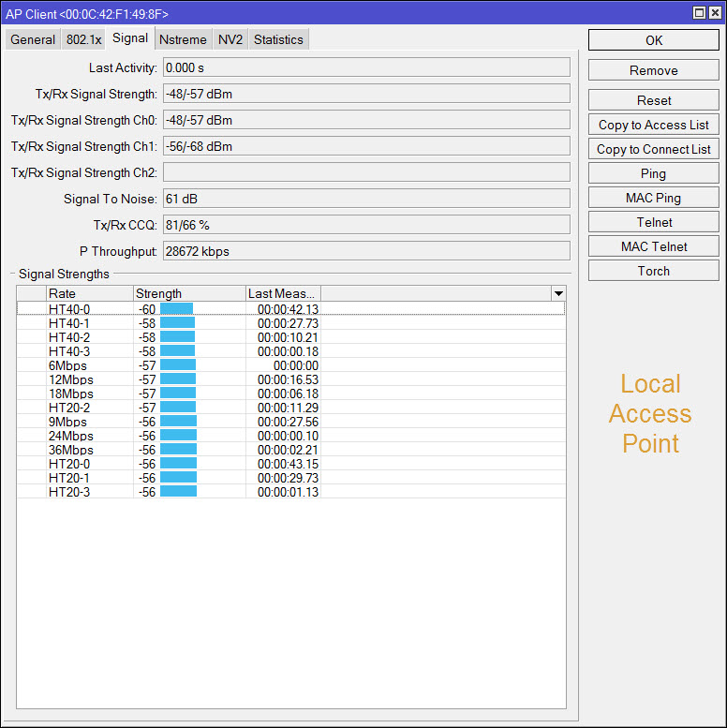The image size is (727, 728).
Task: Click the Tx/Rx CCQ field
Action: tap(366, 225)
